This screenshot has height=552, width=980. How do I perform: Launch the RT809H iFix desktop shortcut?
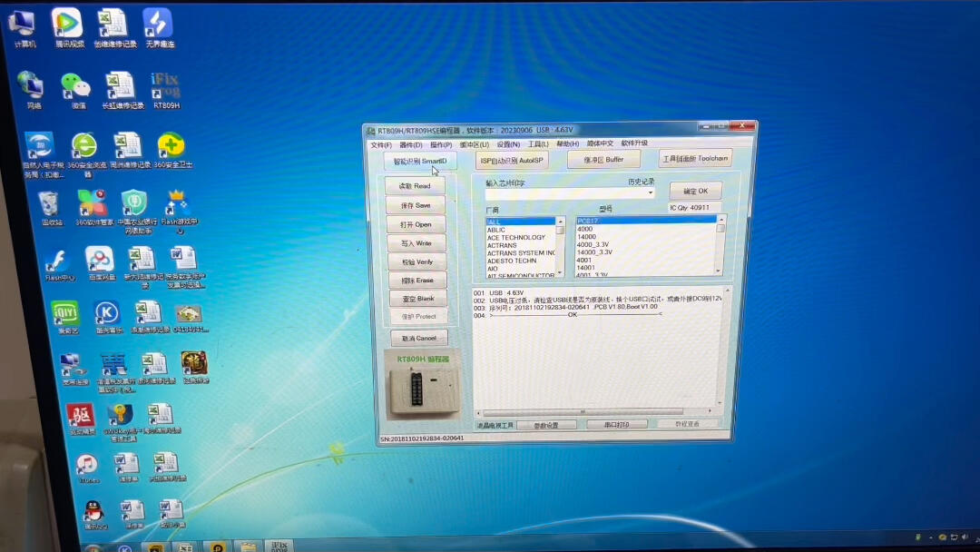point(166,91)
